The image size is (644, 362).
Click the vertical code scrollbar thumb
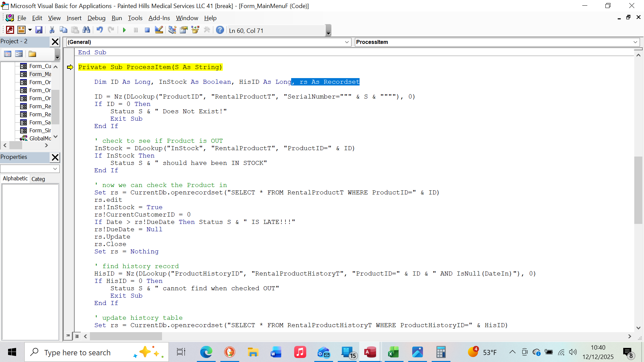638,190
